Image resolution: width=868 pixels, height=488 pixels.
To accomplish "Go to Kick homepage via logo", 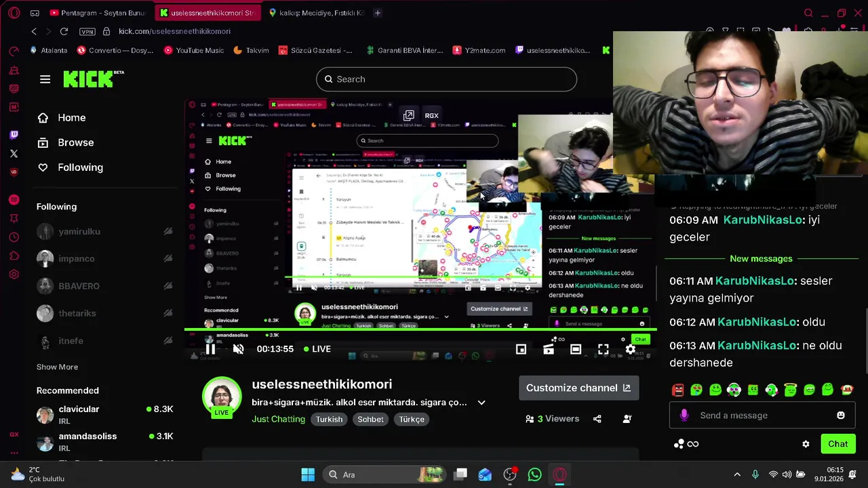I will [x=93, y=79].
